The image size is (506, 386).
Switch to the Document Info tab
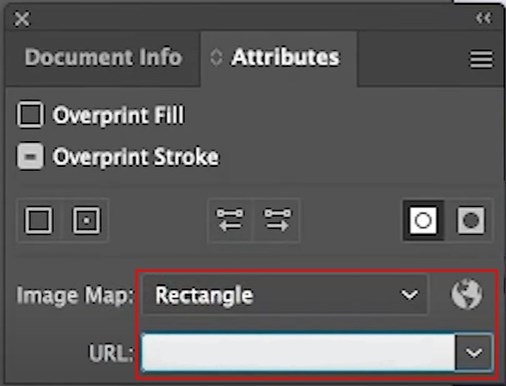pyautogui.click(x=103, y=57)
